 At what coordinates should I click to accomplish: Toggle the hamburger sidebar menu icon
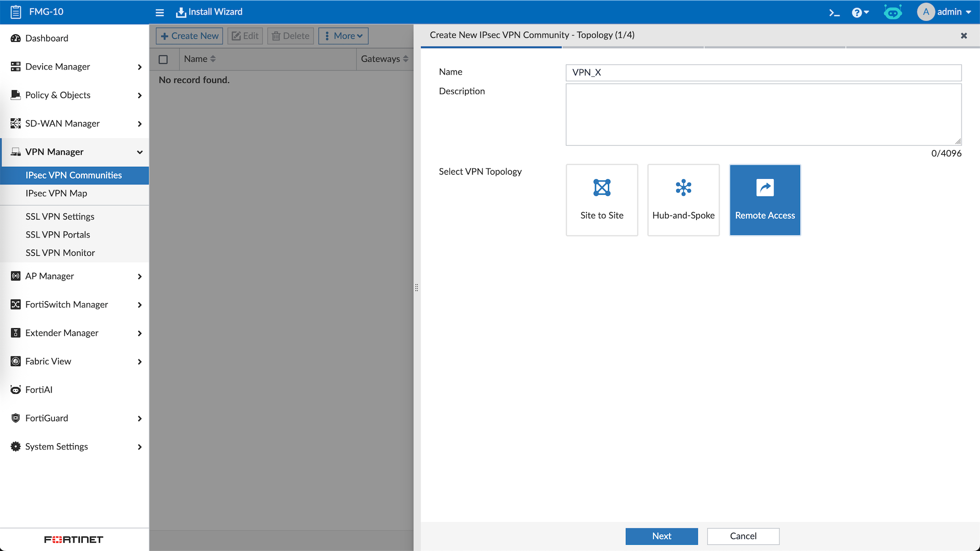tap(160, 12)
